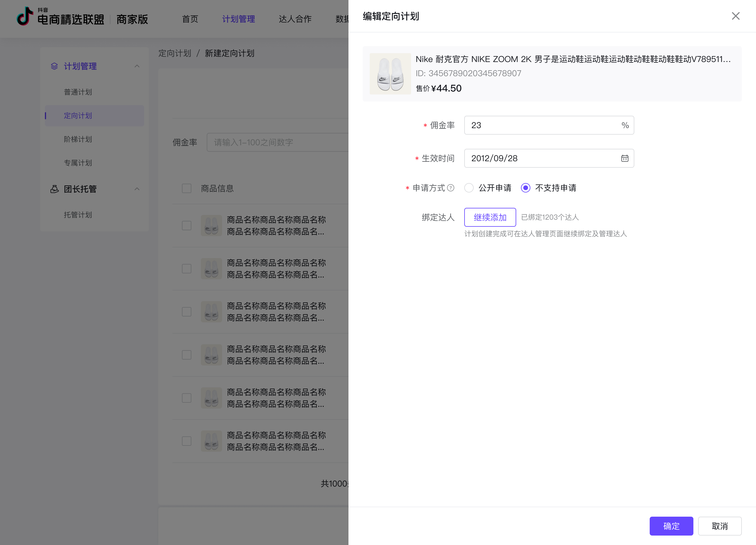
Task: Select the 不支持申请 radio option
Action: click(525, 188)
